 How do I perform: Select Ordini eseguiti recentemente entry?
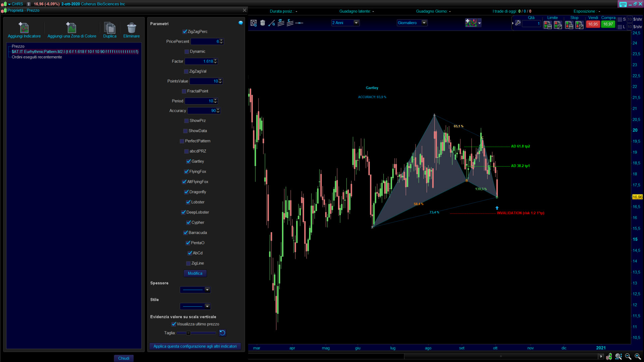37,57
